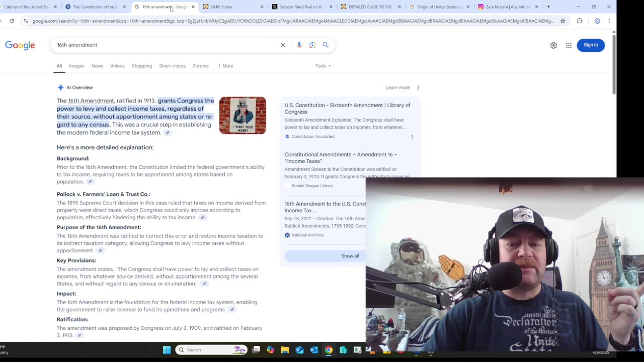This screenshot has height=362, width=644.
Task: View site information in the address bar
Action: click(26, 21)
